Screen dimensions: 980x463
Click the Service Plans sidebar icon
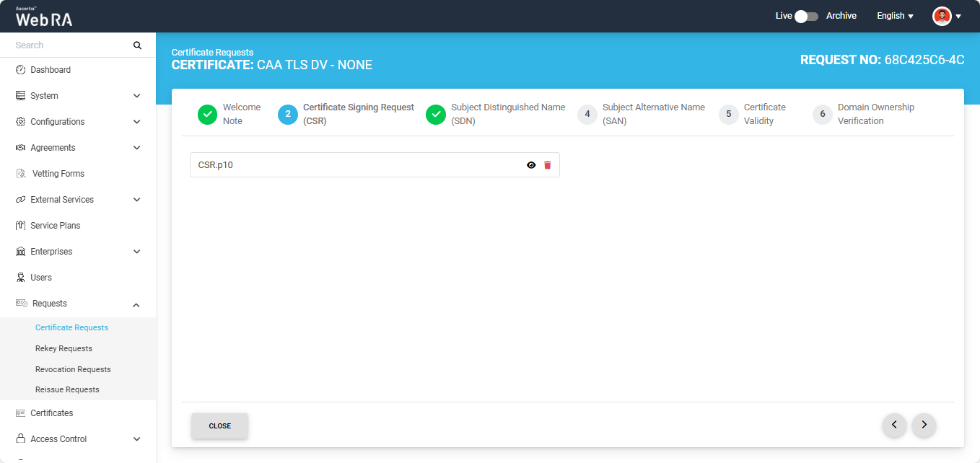[20, 226]
